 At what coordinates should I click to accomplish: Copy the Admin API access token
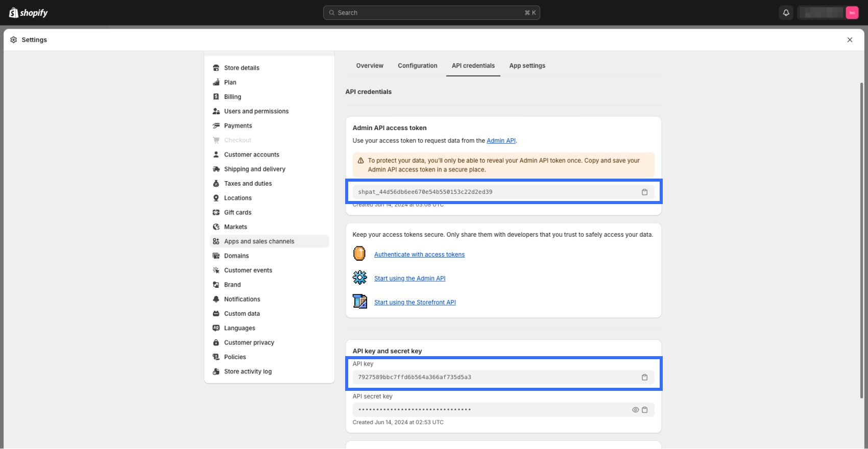(x=644, y=192)
